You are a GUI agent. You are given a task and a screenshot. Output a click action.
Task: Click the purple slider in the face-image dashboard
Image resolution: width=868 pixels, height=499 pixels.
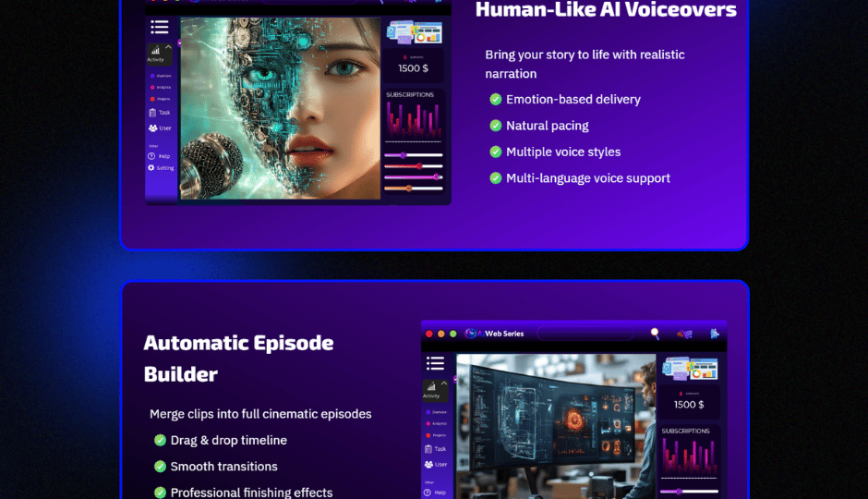tap(414, 155)
